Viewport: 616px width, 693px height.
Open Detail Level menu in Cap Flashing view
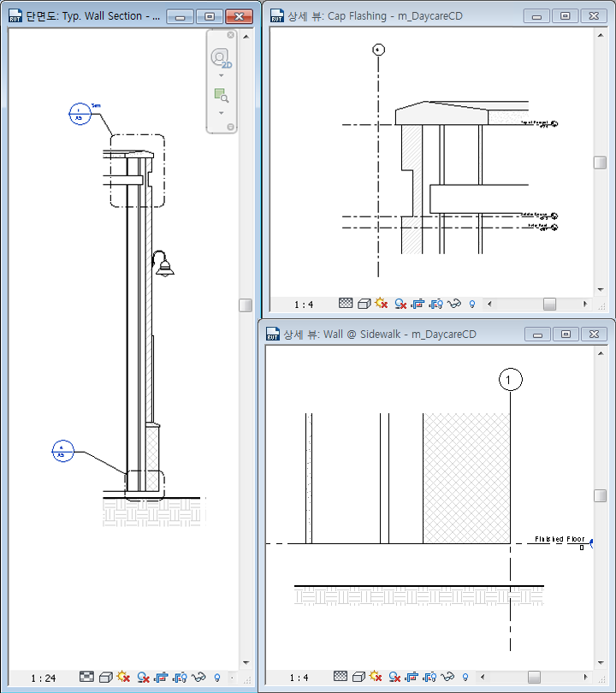(x=346, y=303)
